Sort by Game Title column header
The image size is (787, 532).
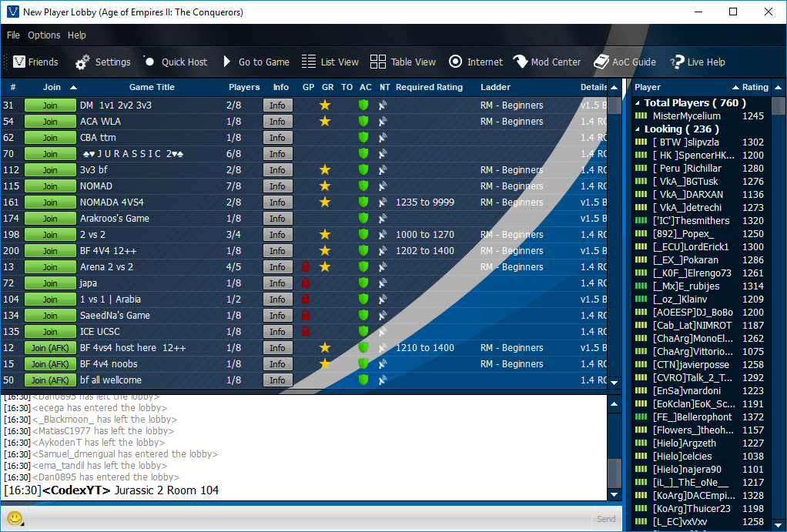tap(152, 87)
